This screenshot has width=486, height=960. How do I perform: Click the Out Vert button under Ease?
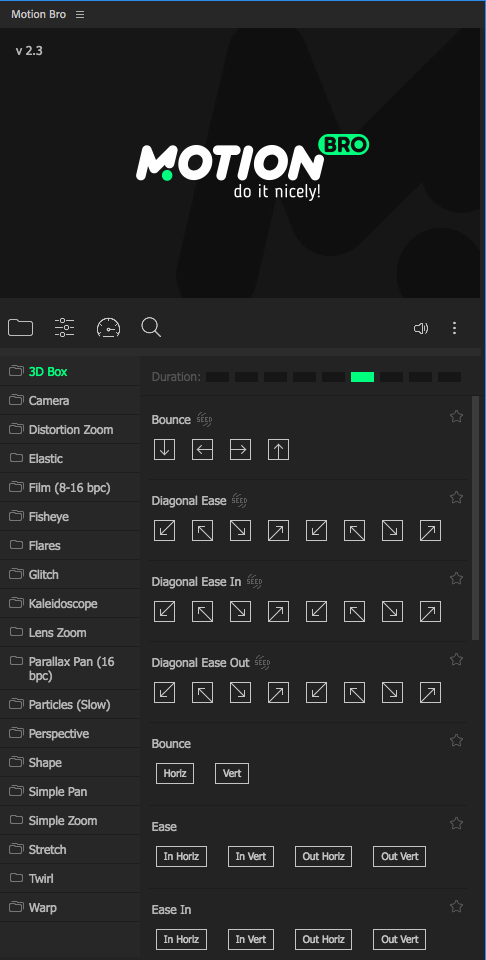click(399, 857)
